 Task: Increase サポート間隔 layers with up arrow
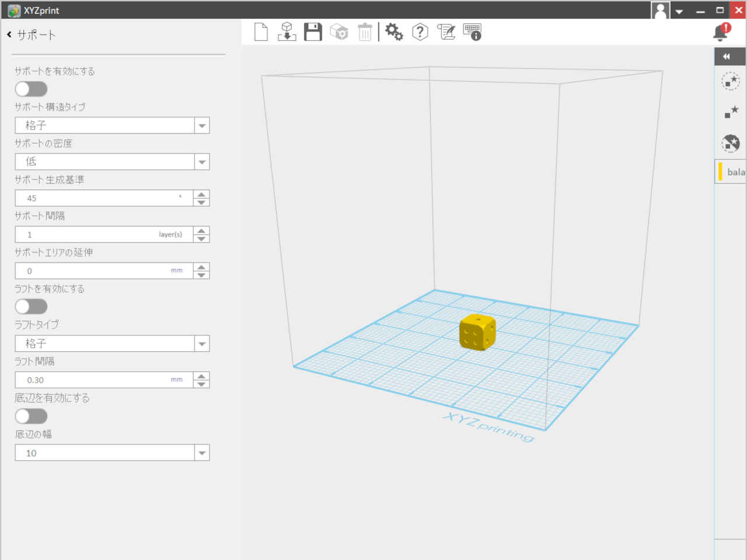(201, 230)
